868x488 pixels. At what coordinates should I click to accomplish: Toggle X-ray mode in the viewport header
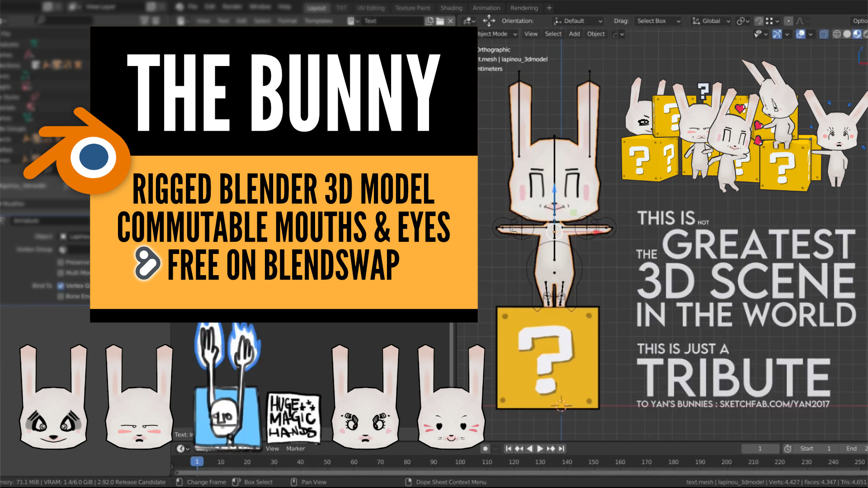(824, 34)
